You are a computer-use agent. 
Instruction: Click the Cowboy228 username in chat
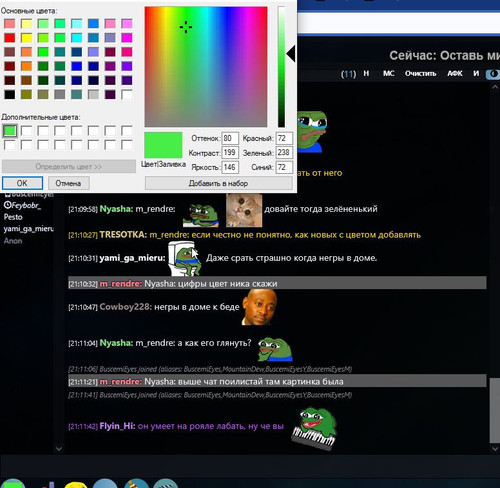tap(126, 307)
